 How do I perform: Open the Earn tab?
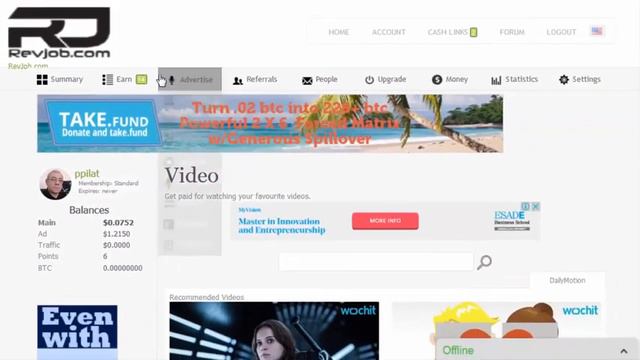[x=124, y=80]
